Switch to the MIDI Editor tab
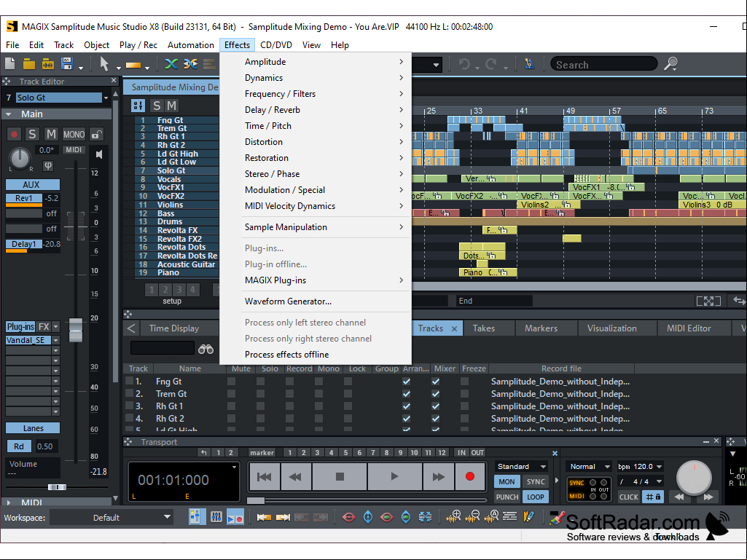The width and height of the screenshot is (747, 560). click(689, 328)
